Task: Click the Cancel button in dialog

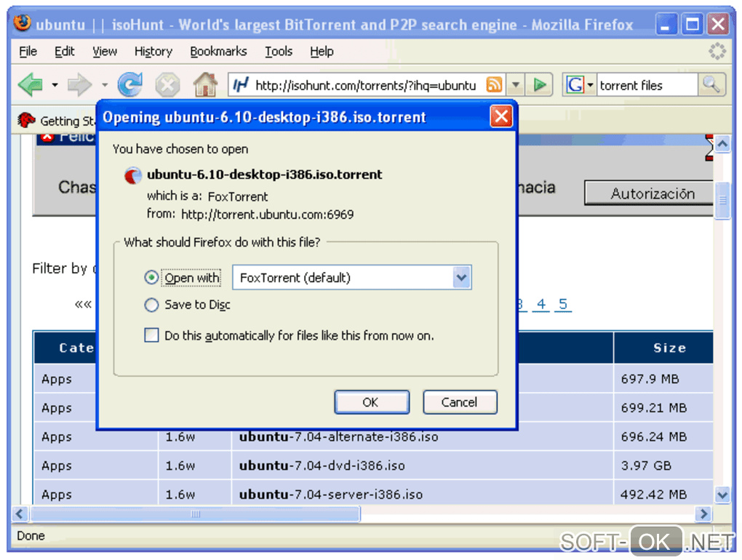Action: 460,402
